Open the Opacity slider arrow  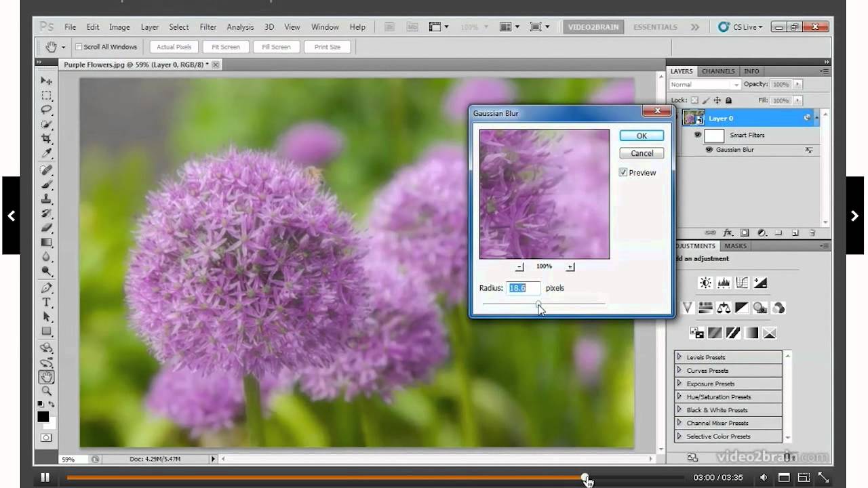pos(797,85)
